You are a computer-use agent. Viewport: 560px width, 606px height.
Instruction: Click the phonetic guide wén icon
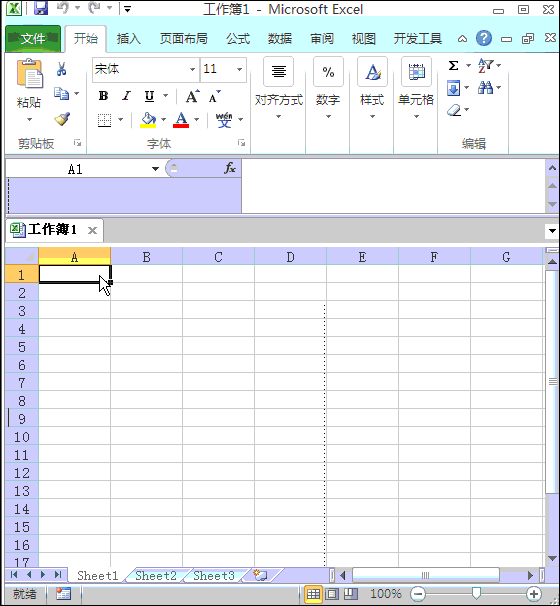224,120
